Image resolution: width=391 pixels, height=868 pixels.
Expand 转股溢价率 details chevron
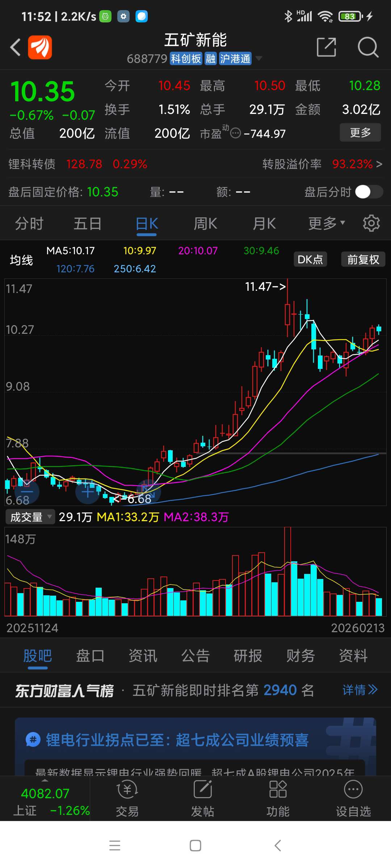pos(379,164)
